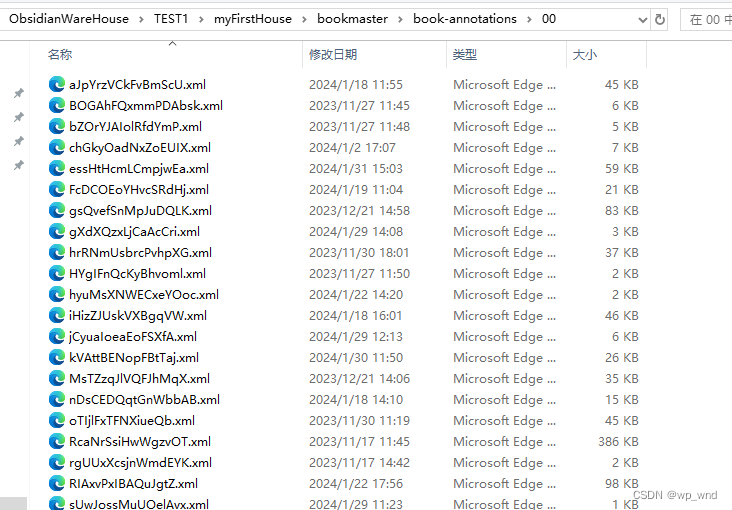The width and height of the screenshot is (732, 510).
Task: Click Edge icon of bZOrYJAIolRfdYmP.xml
Action: click(56, 127)
